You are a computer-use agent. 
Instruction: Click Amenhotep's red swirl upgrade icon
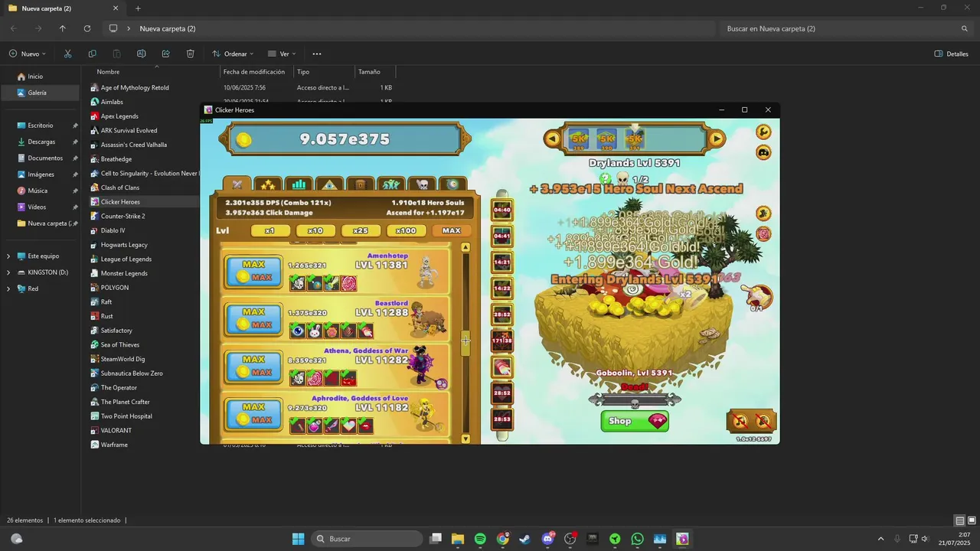click(348, 283)
